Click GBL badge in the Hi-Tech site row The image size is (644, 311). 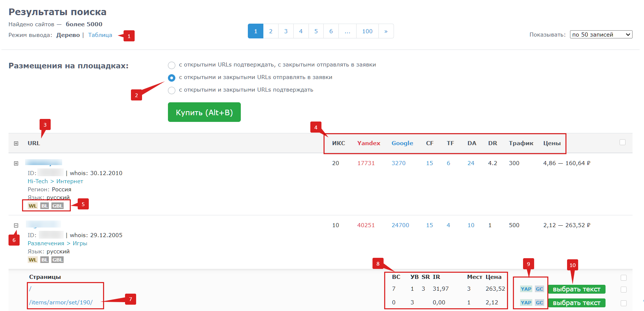(57, 206)
